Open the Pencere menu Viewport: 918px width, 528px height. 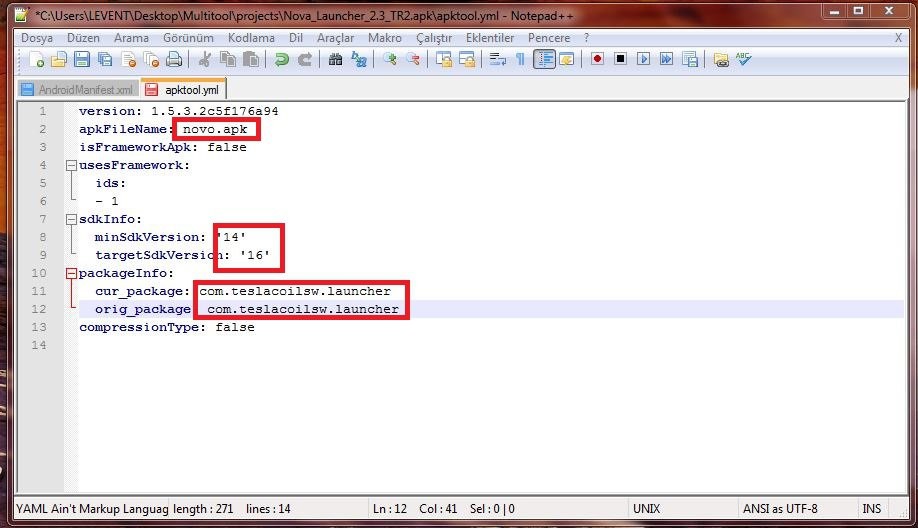(x=549, y=38)
